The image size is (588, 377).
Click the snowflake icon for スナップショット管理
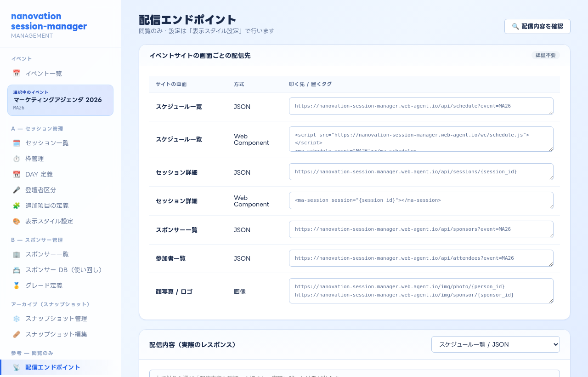click(x=17, y=319)
